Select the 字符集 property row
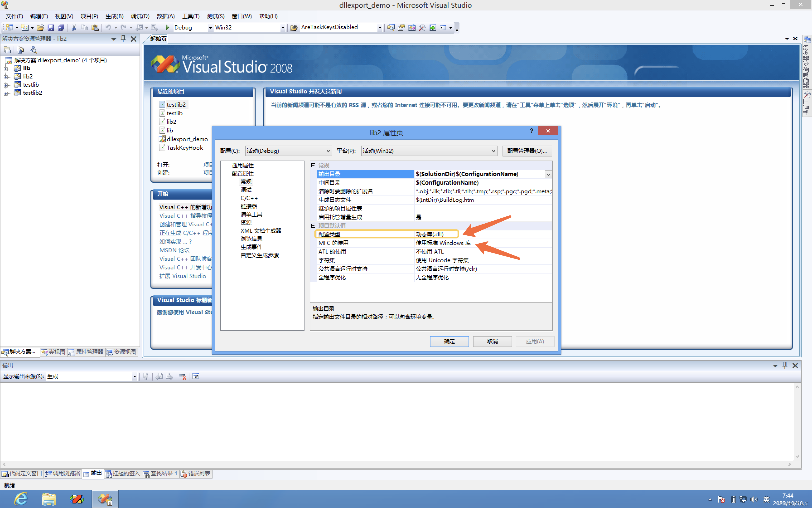This screenshot has height=508, width=812. tap(434, 260)
